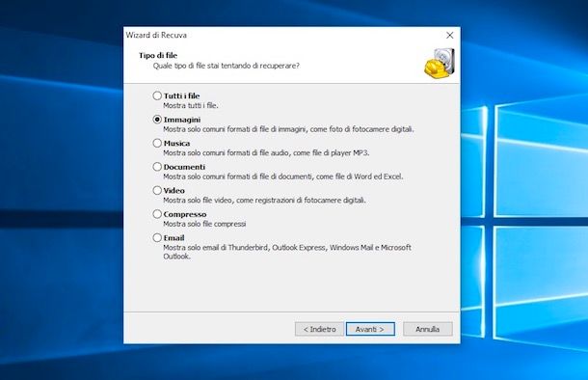
Task: Click the text mentioning fotocamere digitali foto
Action: coord(288,129)
